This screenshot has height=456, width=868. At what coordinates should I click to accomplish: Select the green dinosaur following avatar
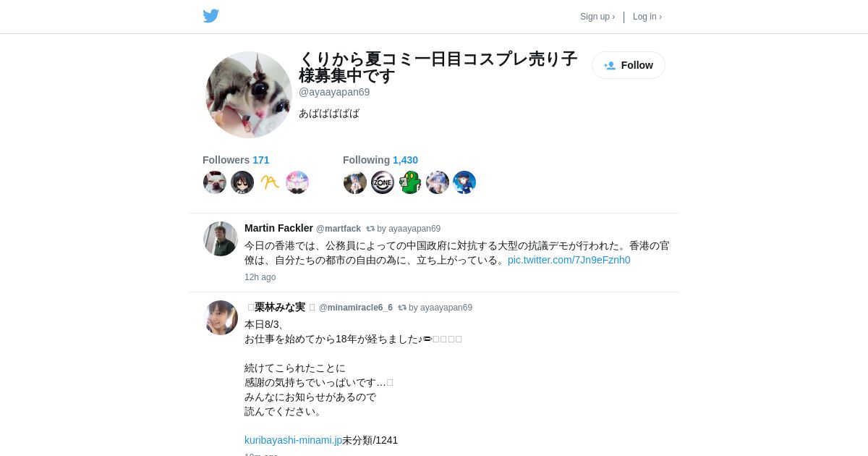(x=410, y=182)
